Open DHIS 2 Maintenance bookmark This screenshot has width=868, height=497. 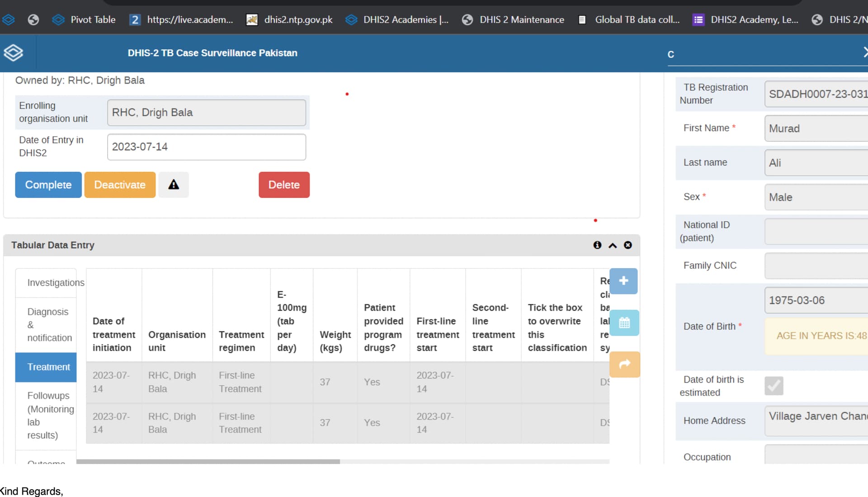coord(513,19)
